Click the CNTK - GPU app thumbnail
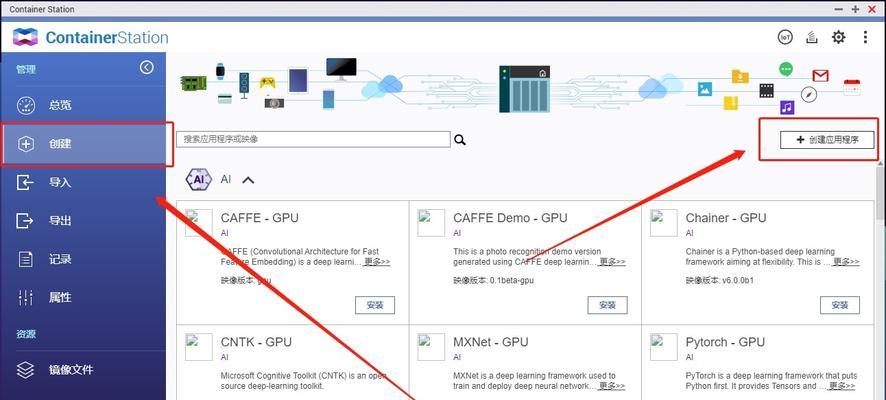This screenshot has height=400, width=886. point(199,347)
